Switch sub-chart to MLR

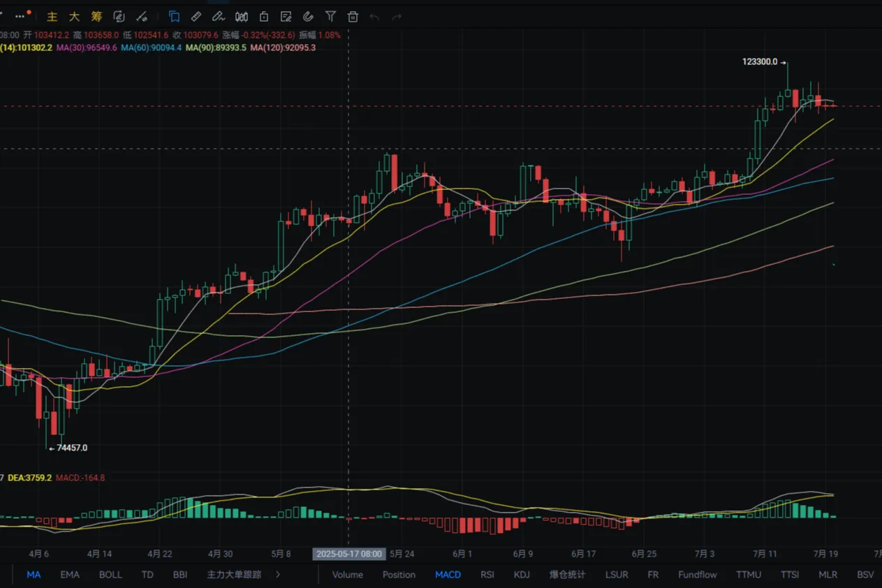click(828, 575)
